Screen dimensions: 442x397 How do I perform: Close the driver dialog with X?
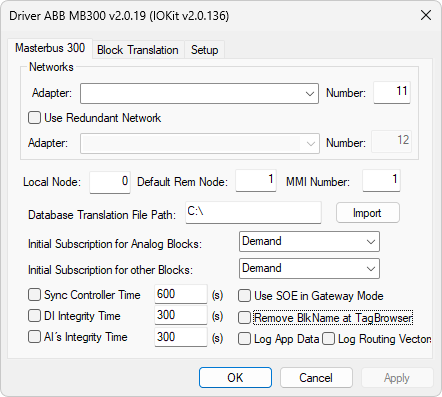[x=426, y=15]
